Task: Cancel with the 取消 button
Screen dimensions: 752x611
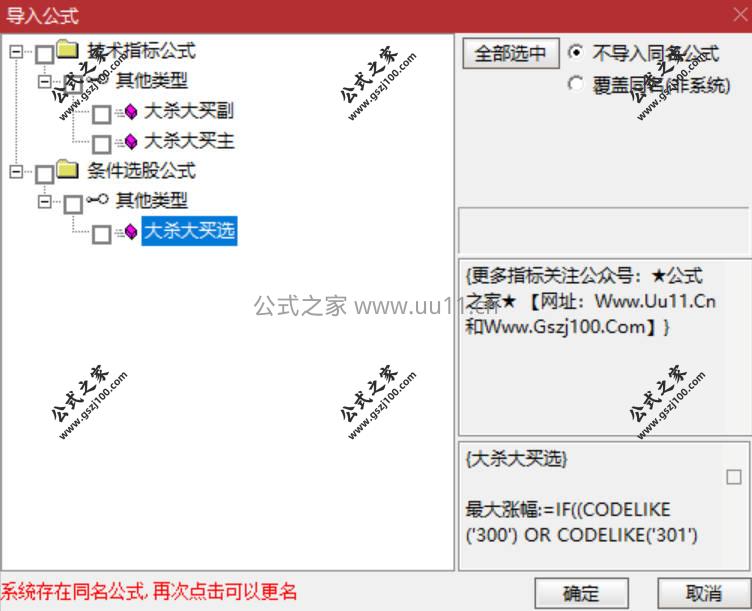Action: pos(704,593)
